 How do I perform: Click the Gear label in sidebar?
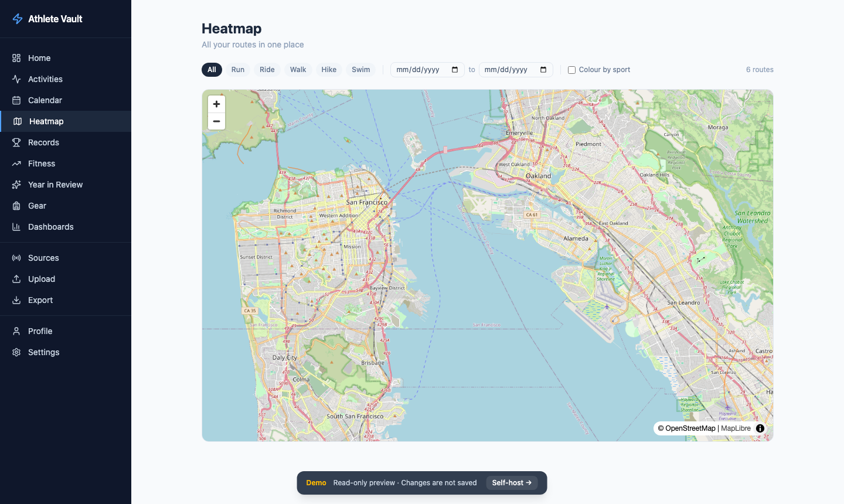pos(37,206)
